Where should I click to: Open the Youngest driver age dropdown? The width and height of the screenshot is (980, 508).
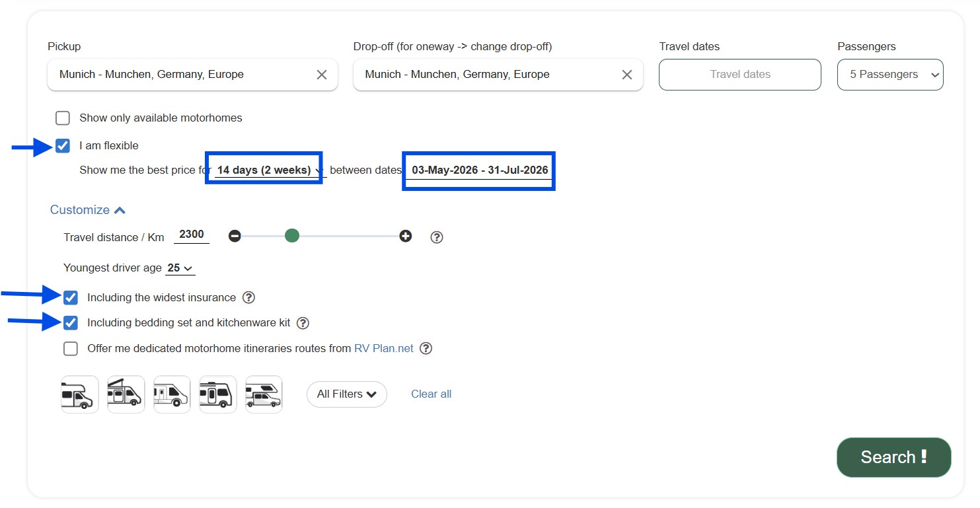pyautogui.click(x=180, y=268)
